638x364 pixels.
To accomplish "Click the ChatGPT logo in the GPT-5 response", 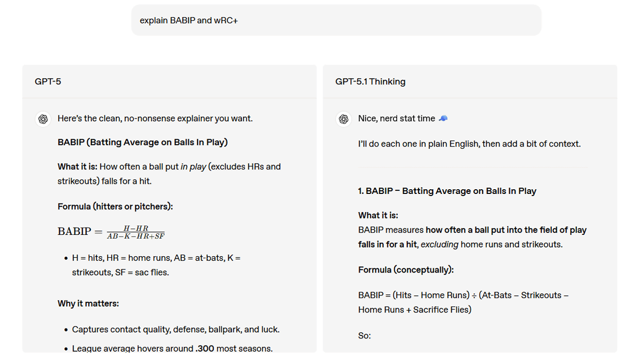I will point(43,119).
